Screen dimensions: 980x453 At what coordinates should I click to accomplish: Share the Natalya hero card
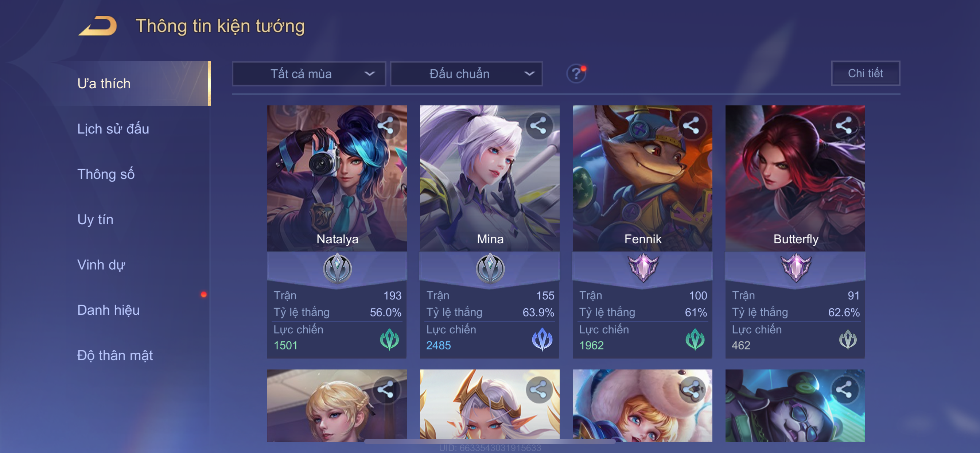(386, 125)
